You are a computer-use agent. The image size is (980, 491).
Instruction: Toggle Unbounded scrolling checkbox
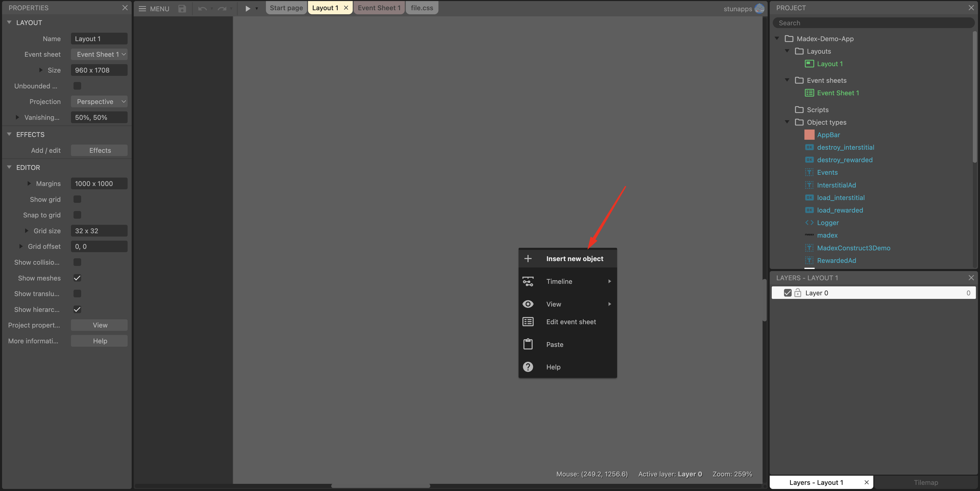[x=77, y=86]
